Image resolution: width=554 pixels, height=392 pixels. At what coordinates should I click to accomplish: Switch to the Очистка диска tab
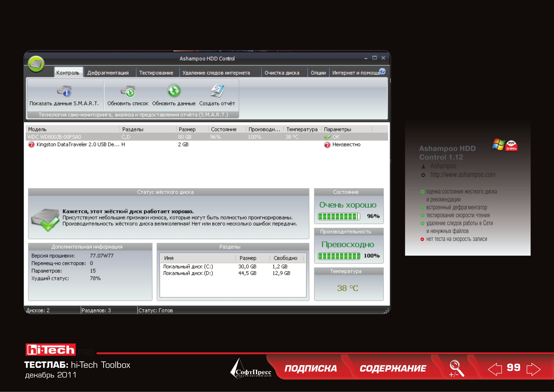[282, 73]
